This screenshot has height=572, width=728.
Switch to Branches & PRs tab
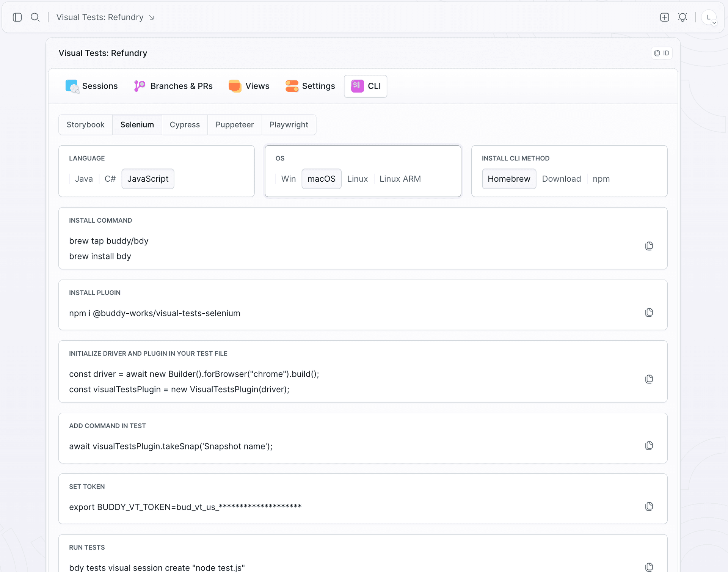[x=173, y=86]
